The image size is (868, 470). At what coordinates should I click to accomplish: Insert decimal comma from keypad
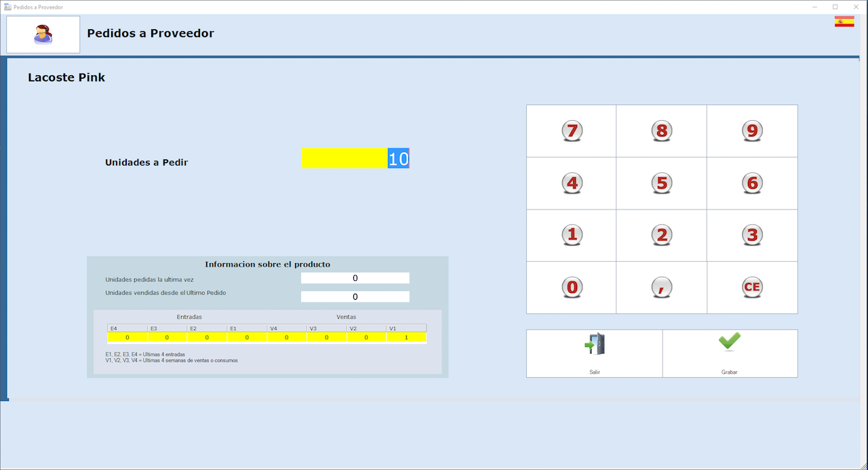662,288
